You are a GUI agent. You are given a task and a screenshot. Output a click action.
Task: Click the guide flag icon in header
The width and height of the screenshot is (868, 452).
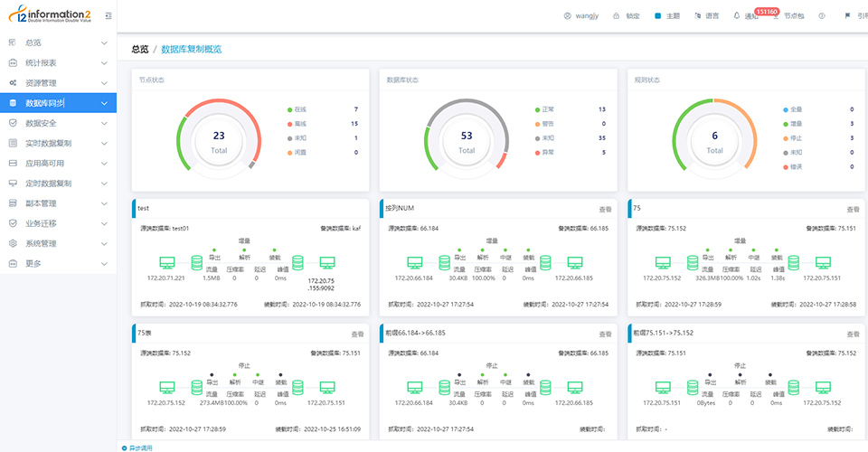[x=847, y=16]
